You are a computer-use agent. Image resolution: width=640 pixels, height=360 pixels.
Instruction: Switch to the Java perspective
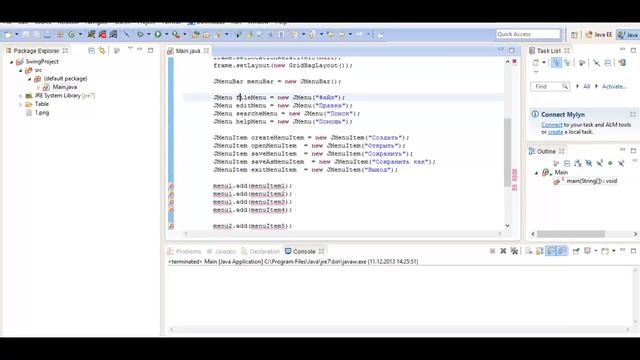coord(628,35)
